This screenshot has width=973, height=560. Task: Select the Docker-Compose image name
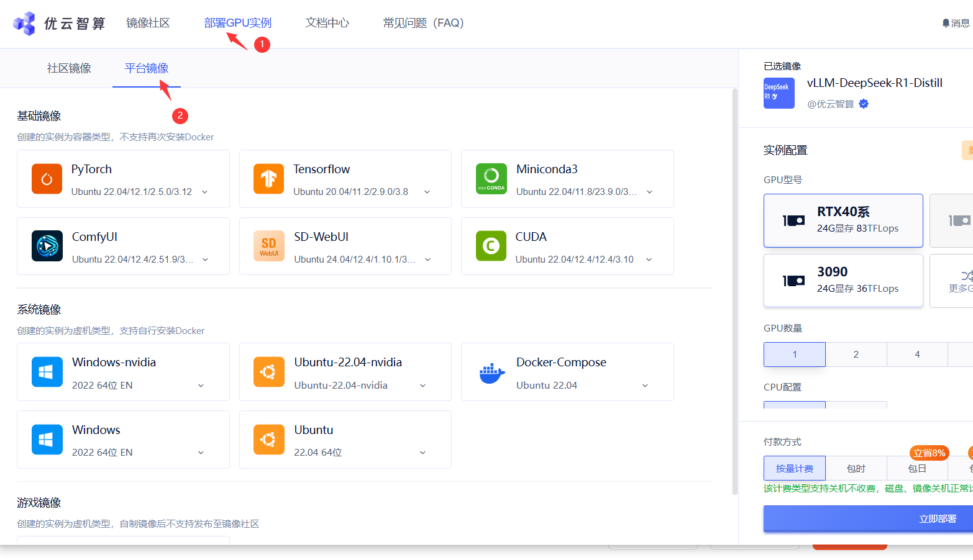[561, 362]
